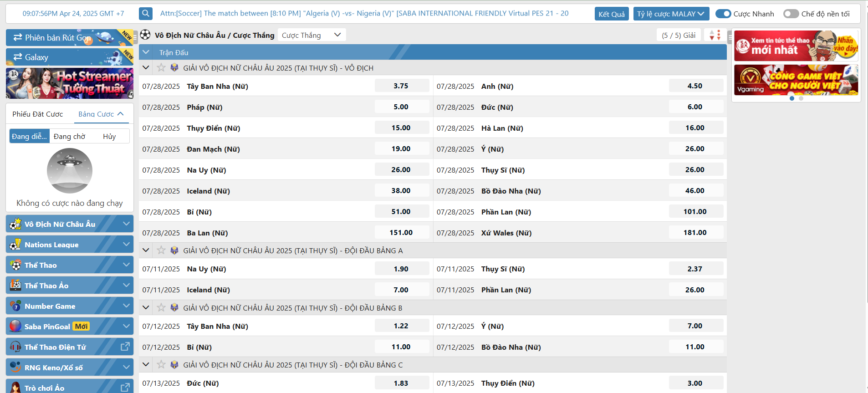Open the Vgaming Cổng Game Việt banner
The height and width of the screenshot is (393, 868).
[796, 80]
